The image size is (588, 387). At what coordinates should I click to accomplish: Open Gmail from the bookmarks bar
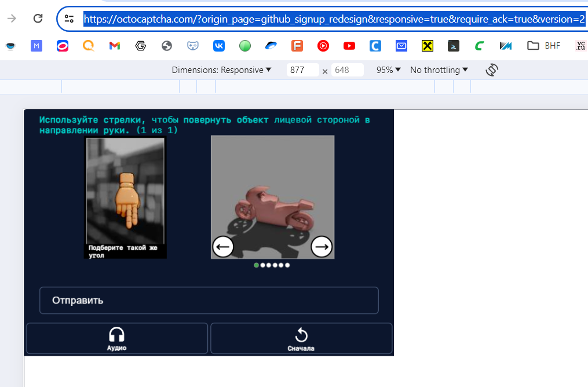pyautogui.click(x=114, y=46)
